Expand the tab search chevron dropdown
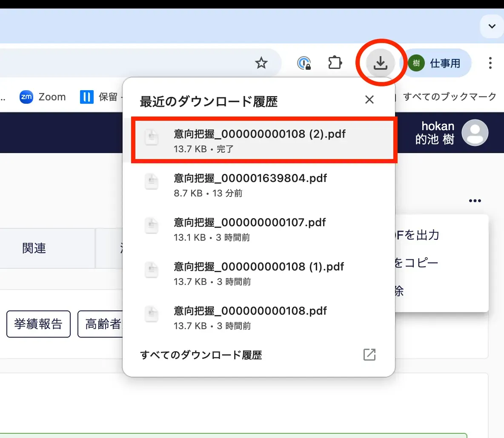 492,26
